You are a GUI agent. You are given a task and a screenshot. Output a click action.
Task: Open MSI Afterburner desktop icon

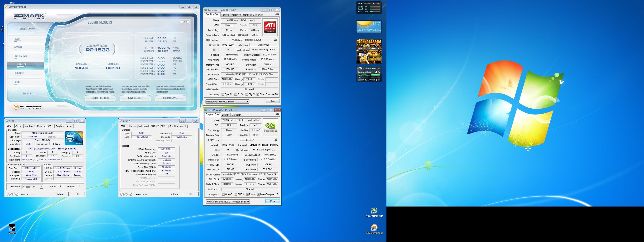[374, 212]
